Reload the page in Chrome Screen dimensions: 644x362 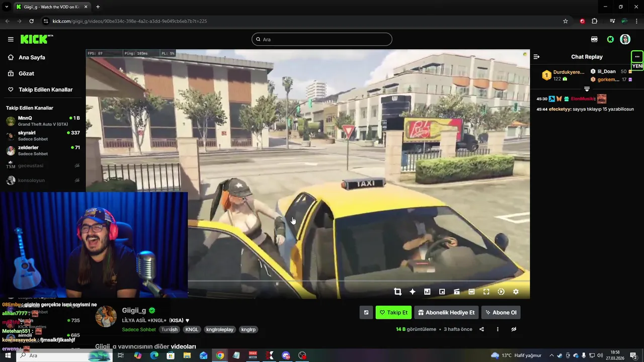tap(31, 21)
